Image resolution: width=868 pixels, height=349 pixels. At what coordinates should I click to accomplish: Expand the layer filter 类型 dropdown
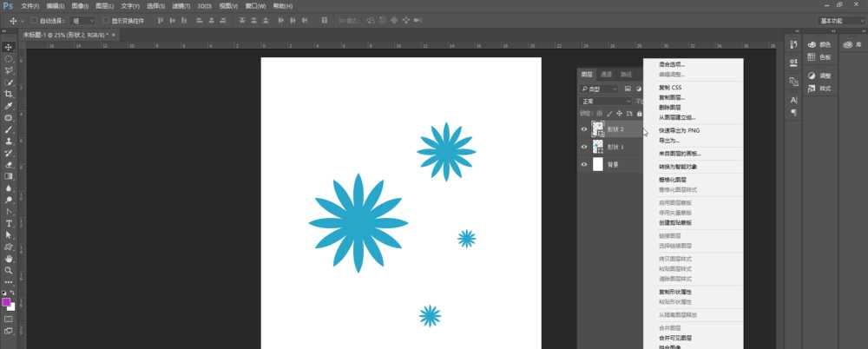[x=601, y=89]
